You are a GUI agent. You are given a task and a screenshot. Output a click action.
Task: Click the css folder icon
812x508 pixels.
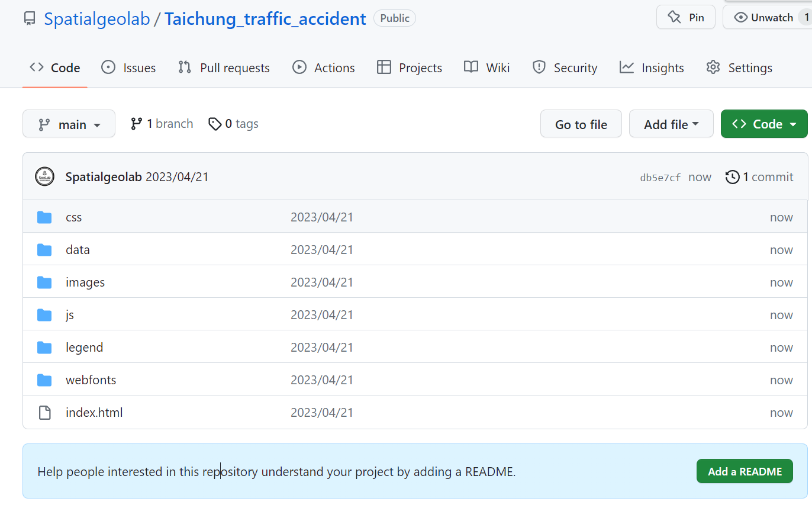[x=44, y=217]
